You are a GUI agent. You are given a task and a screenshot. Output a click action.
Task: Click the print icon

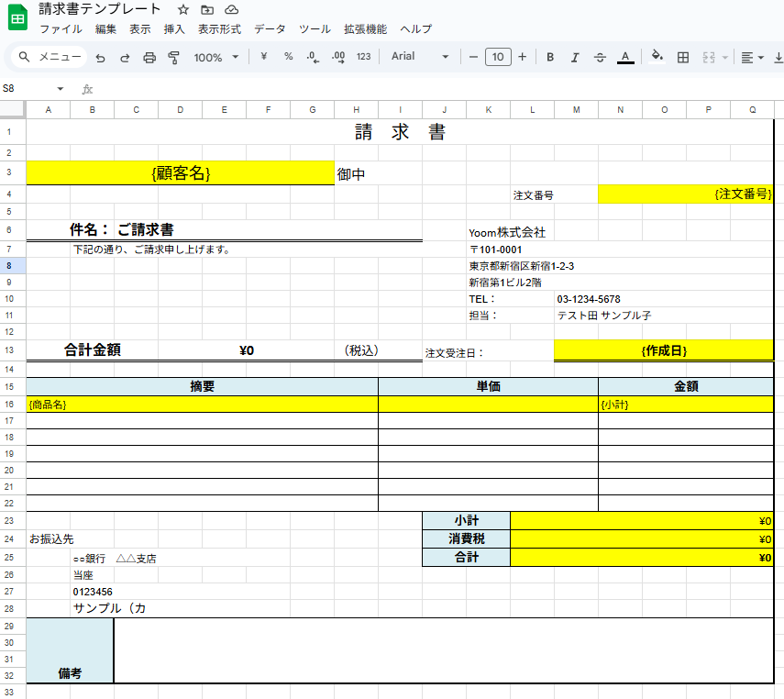(149, 58)
